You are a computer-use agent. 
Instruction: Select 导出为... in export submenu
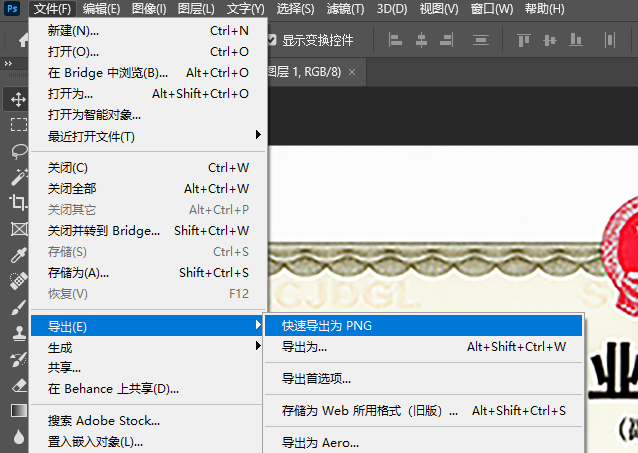(x=424, y=347)
